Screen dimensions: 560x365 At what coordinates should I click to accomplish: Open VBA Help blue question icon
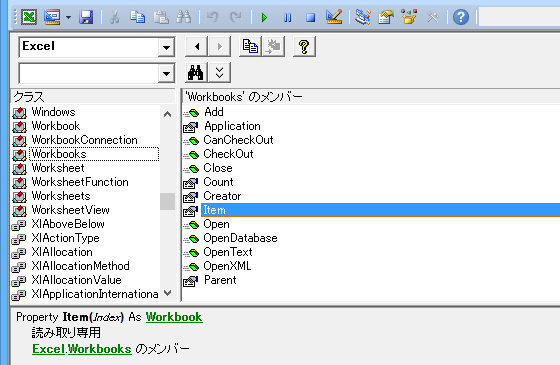pyautogui.click(x=461, y=17)
